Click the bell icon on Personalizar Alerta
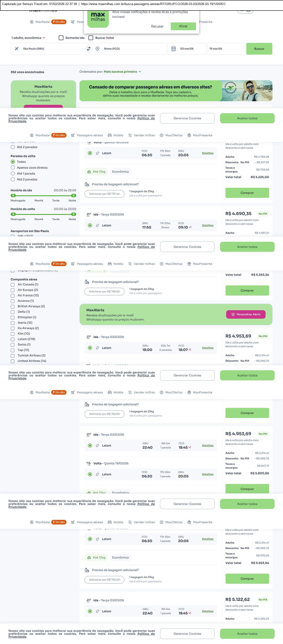 click(x=233, y=314)
